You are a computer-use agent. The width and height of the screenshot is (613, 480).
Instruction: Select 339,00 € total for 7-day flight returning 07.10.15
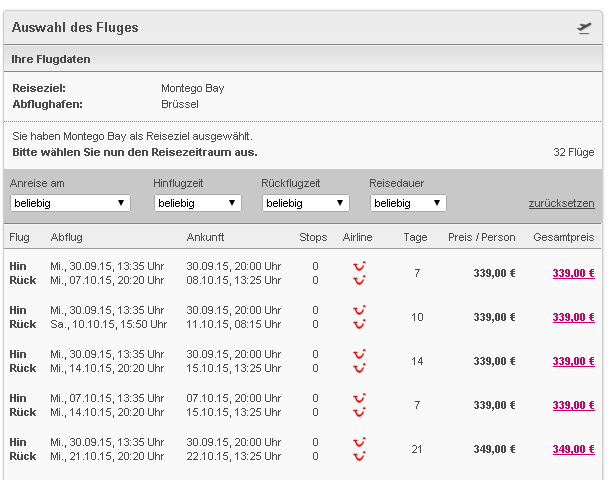pos(574,273)
